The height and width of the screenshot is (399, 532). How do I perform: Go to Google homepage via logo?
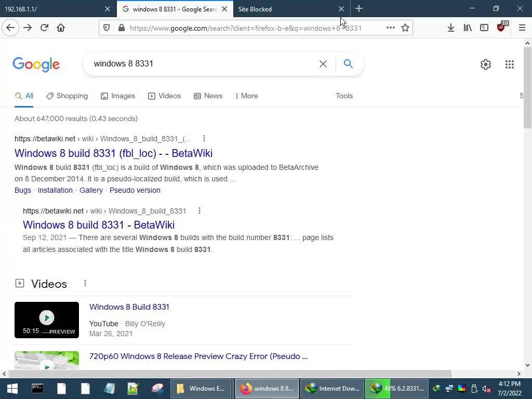point(36,64)
